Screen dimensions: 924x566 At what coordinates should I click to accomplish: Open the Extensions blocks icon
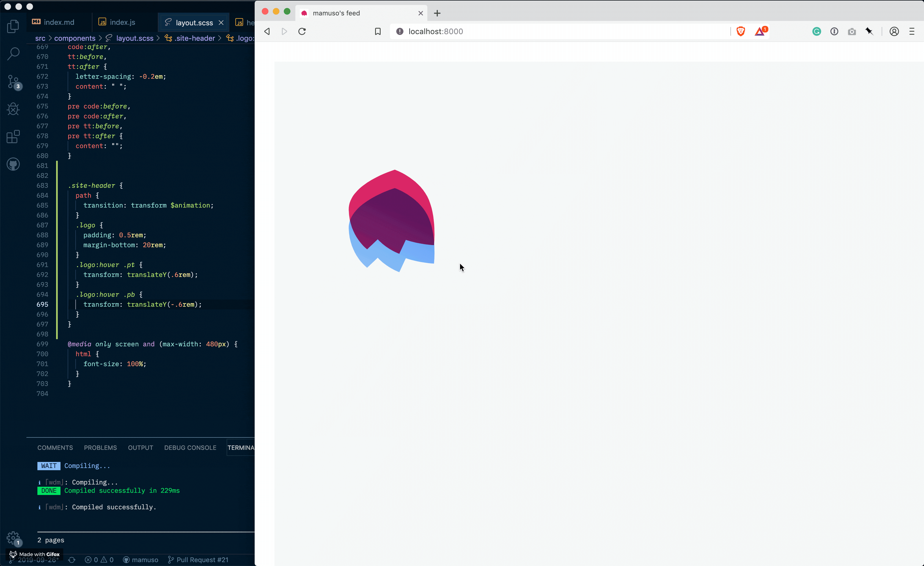[x=13, y=137]
